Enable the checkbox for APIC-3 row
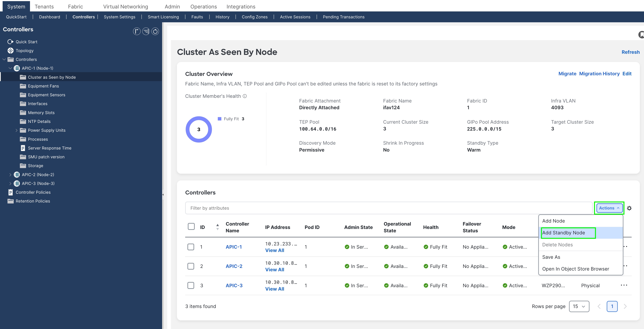 tap(191, 285)
